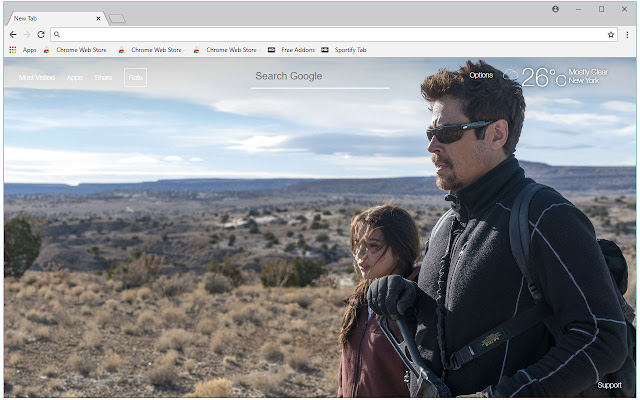640x400 pixels.
Task: Click the address bar field
Action: point(334,35)
